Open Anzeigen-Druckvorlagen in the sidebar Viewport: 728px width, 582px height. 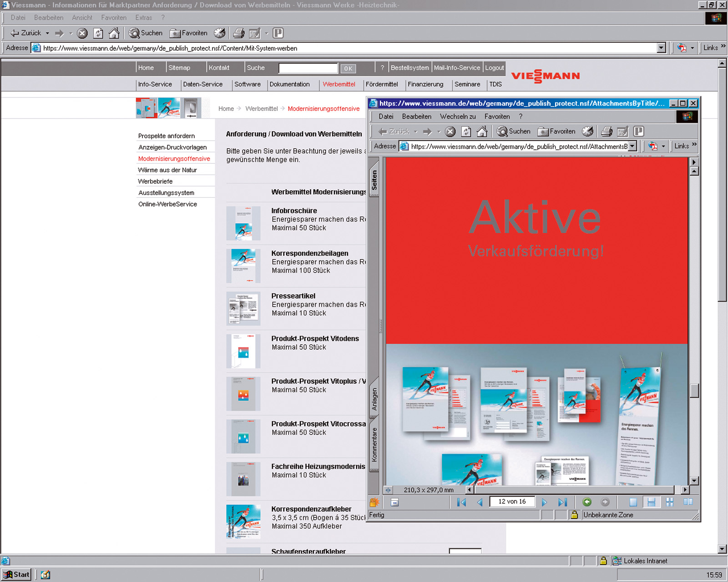click(x=172, y=147)
